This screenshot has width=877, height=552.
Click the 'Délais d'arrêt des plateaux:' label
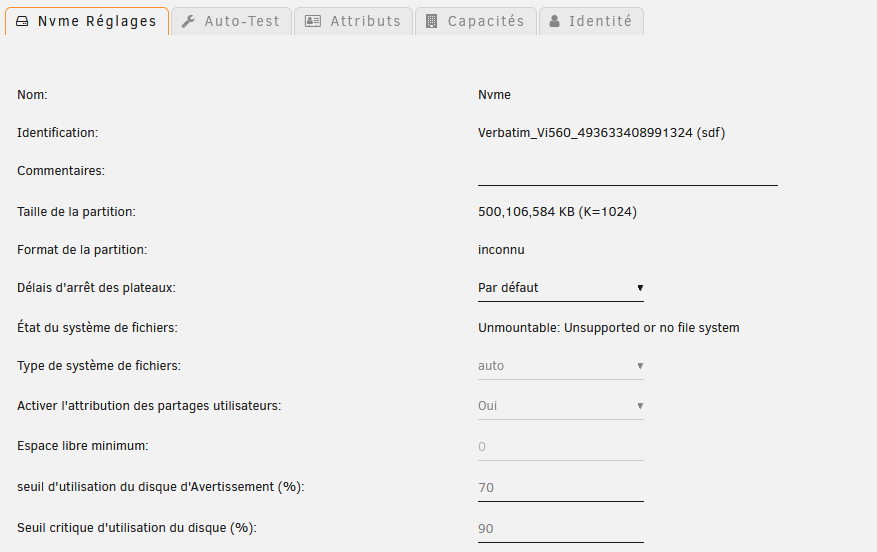pos(96,288)
